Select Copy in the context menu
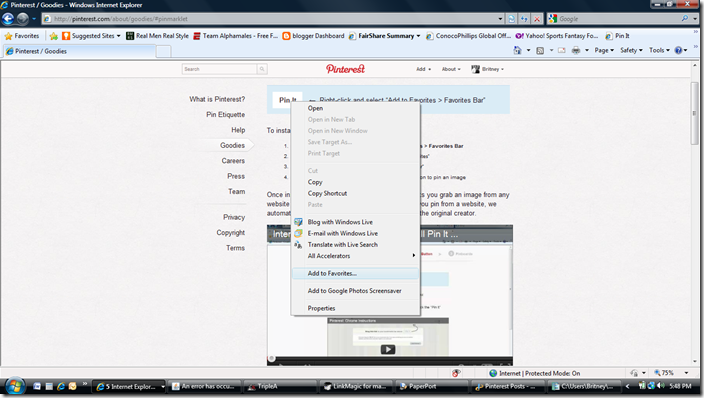This screenshot has width=704, height=398. pos(355,182)
